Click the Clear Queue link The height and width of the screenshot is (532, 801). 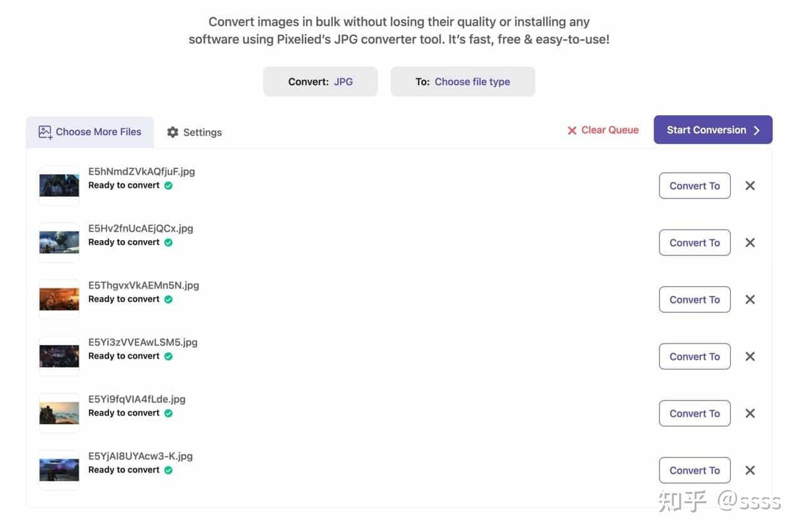(x=610, y=130)
